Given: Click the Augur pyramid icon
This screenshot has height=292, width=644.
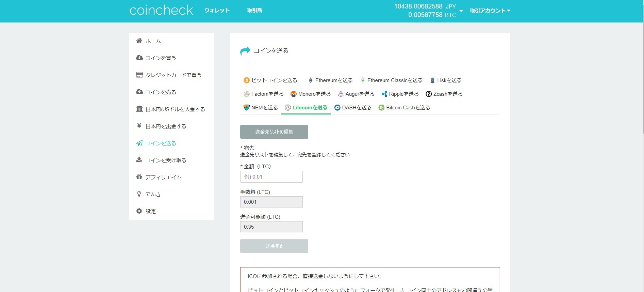Looking at the screenshot, I should (x=341, y=94).
